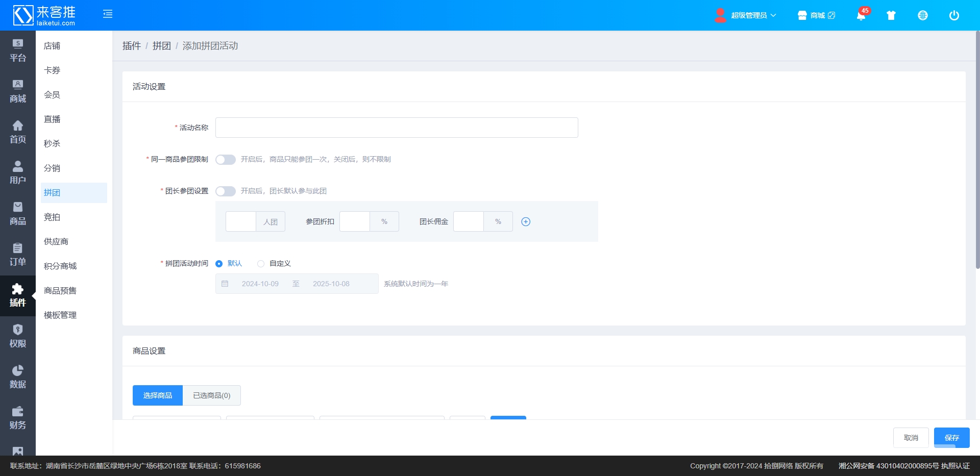Switch to the 已选商品(0) tab
The width and height of the screenshot is (980, 476).
pos(211,395)
